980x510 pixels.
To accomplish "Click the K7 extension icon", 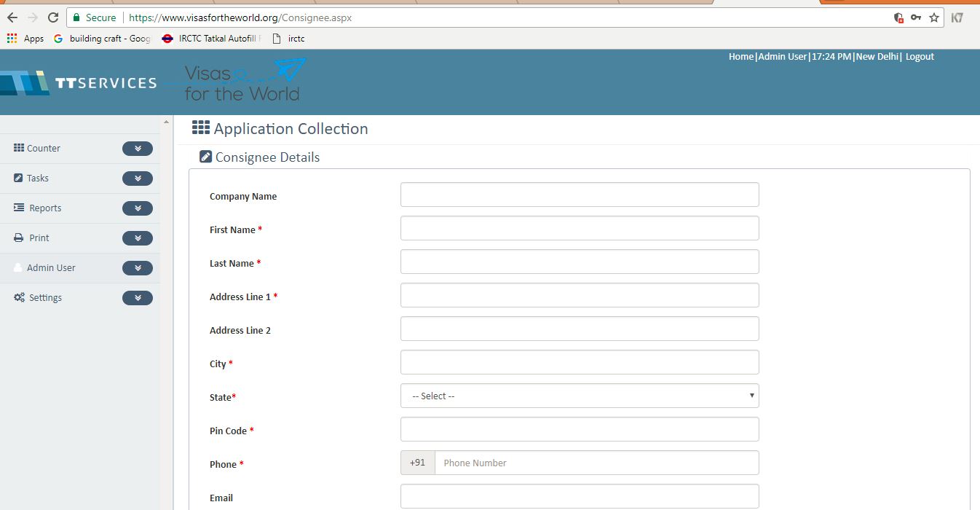I will (957, 17).
